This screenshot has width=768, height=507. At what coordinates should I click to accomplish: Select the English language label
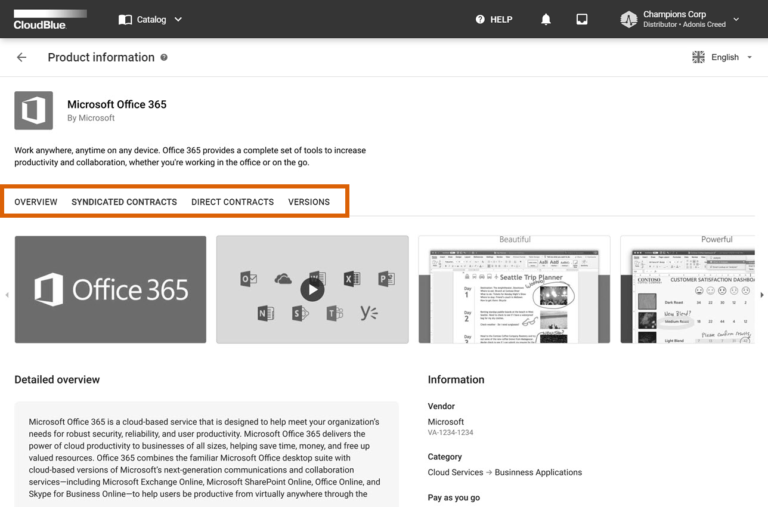point(725,57)
